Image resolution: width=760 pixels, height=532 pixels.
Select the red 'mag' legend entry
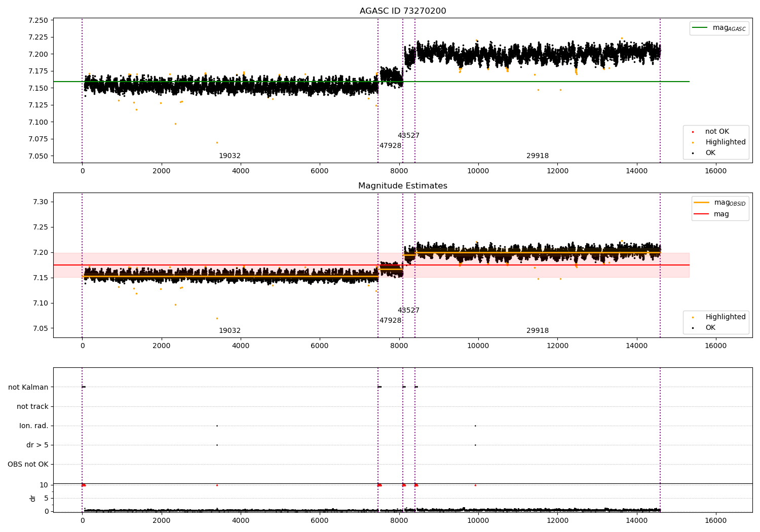711,214
